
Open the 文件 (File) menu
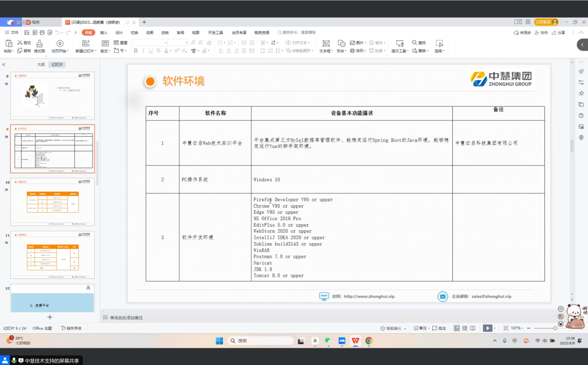(x=12, y=33)
